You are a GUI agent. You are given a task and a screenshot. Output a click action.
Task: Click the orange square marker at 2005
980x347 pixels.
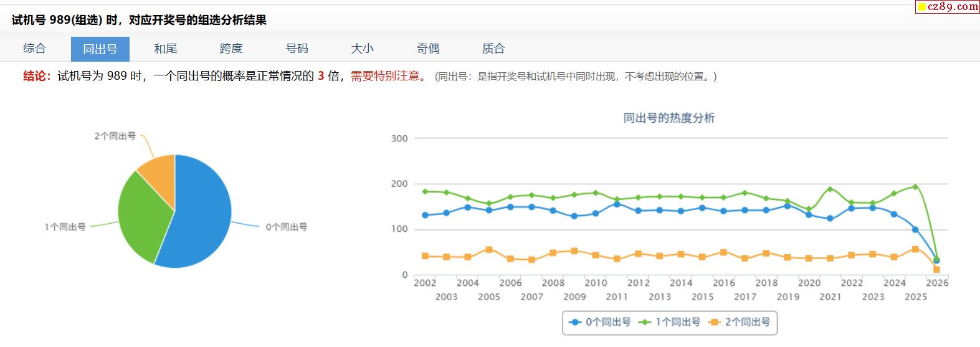coord(489,250)
